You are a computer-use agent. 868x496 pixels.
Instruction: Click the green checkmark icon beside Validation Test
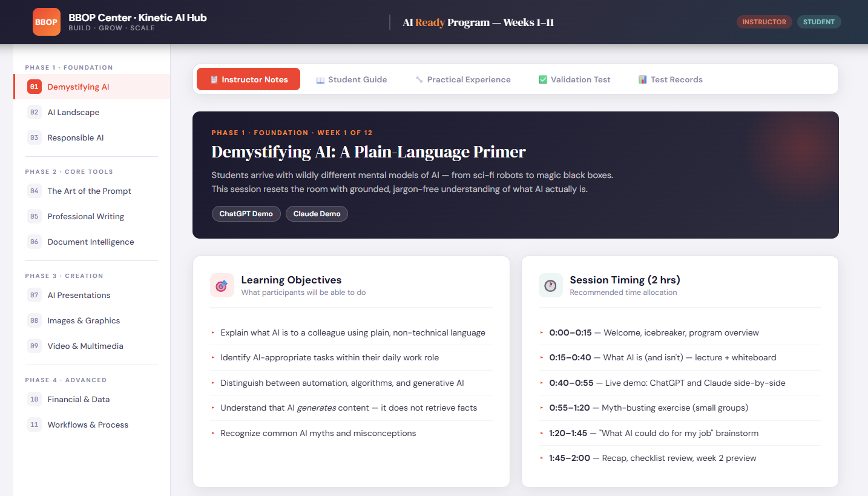[x=543, y=79]
